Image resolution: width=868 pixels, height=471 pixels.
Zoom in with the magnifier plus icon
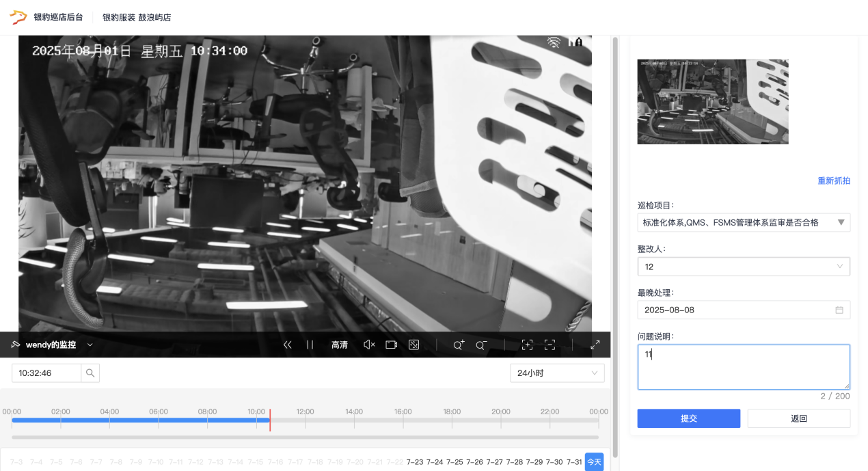click(459, 345)
